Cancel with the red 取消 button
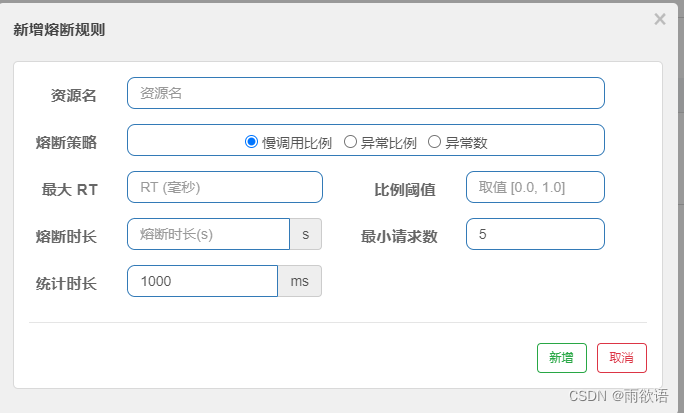 (x=622, y=358)
